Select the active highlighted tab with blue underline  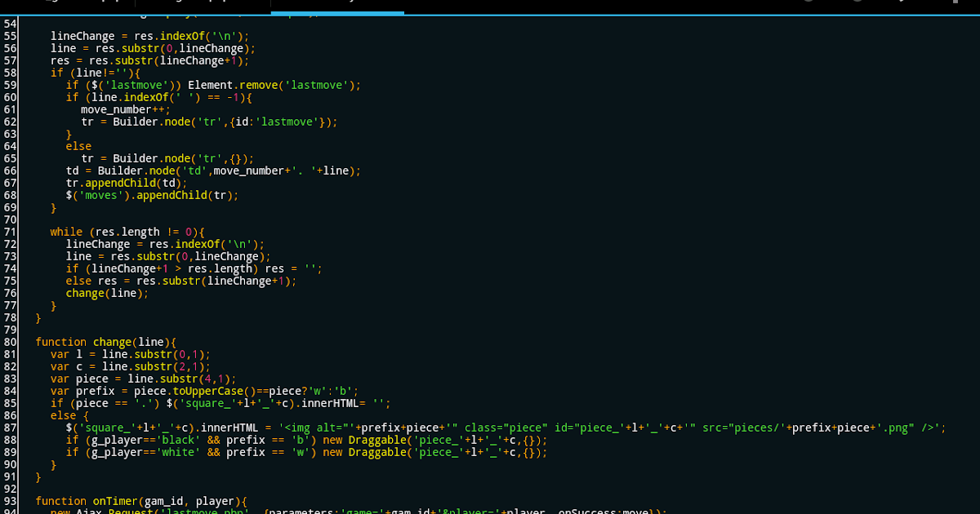pyautogui.click(x=336, y=4)
